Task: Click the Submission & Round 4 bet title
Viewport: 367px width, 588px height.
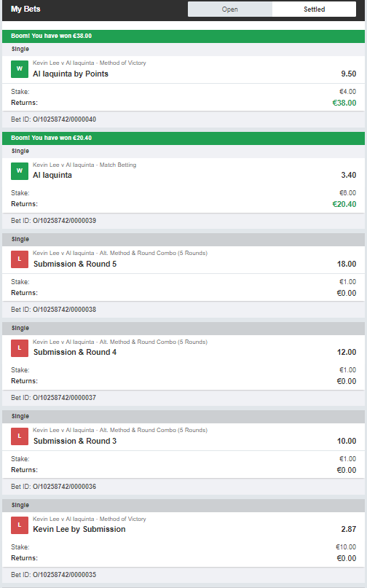Action: click(75, 352)
